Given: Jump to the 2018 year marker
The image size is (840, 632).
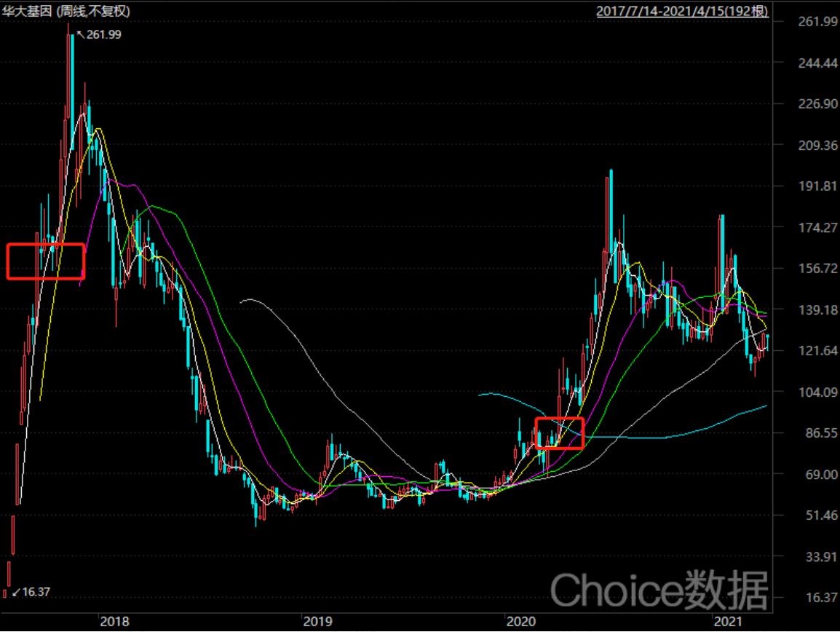Looking at the screenshot, I should [x=114, y=622].
